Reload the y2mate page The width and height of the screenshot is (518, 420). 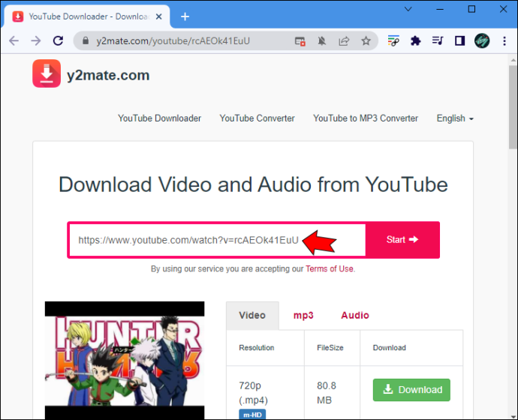pyautogui.click(x=58, y=41)
